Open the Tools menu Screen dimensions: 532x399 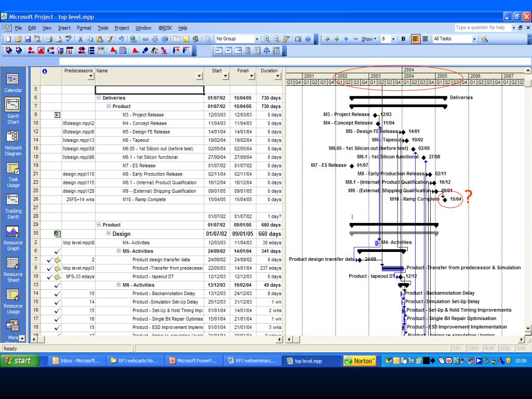103,28
